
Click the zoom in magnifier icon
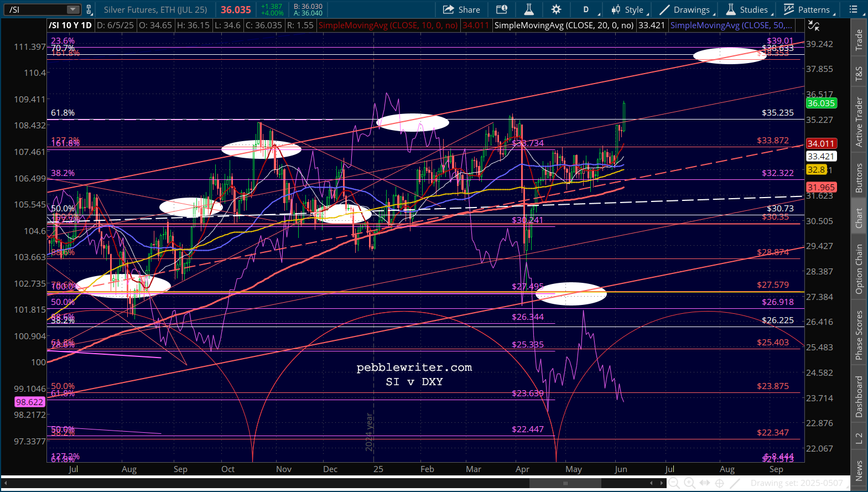pos(689,483)
